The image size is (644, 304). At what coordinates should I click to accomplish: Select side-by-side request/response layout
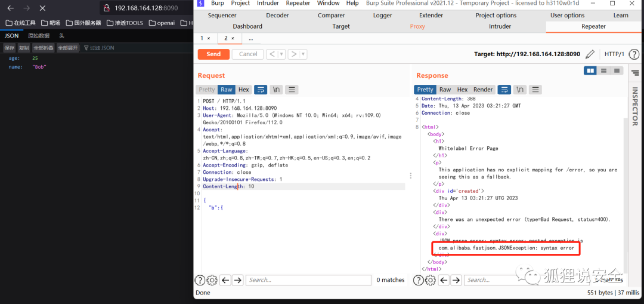pos(590,70)
